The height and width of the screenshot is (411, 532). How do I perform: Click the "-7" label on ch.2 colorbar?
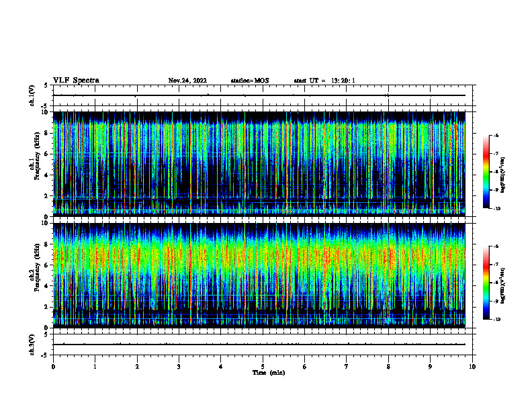click(x=496, y=265)
